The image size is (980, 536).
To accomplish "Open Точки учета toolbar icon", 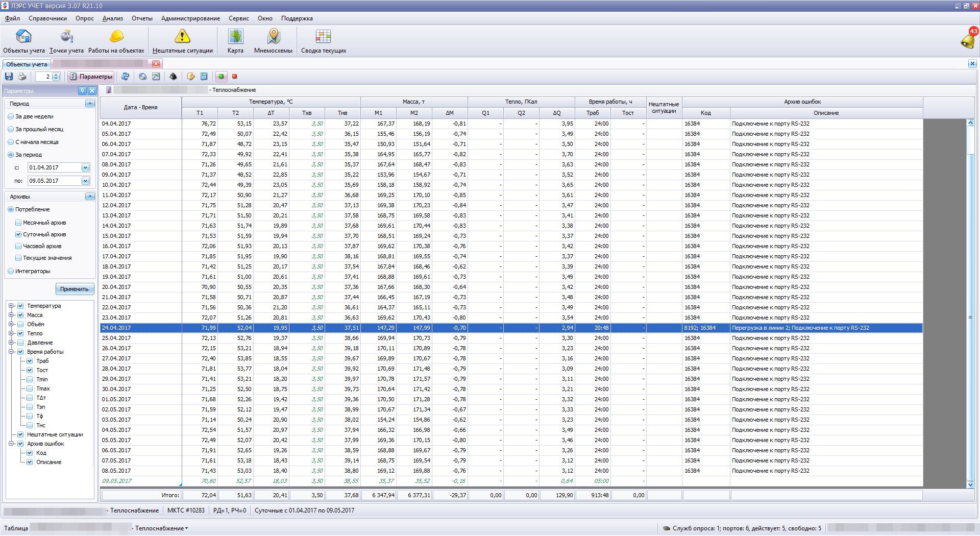I will click(x=66, y=41).
